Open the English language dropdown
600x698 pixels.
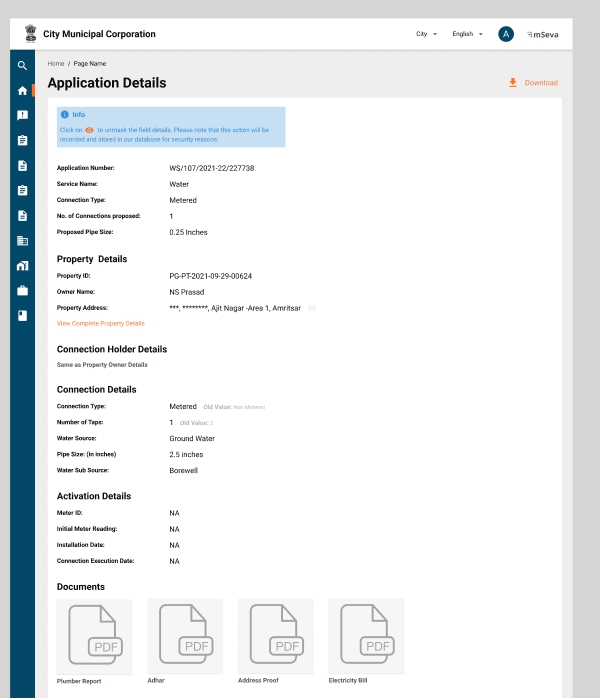click(467, 34)
